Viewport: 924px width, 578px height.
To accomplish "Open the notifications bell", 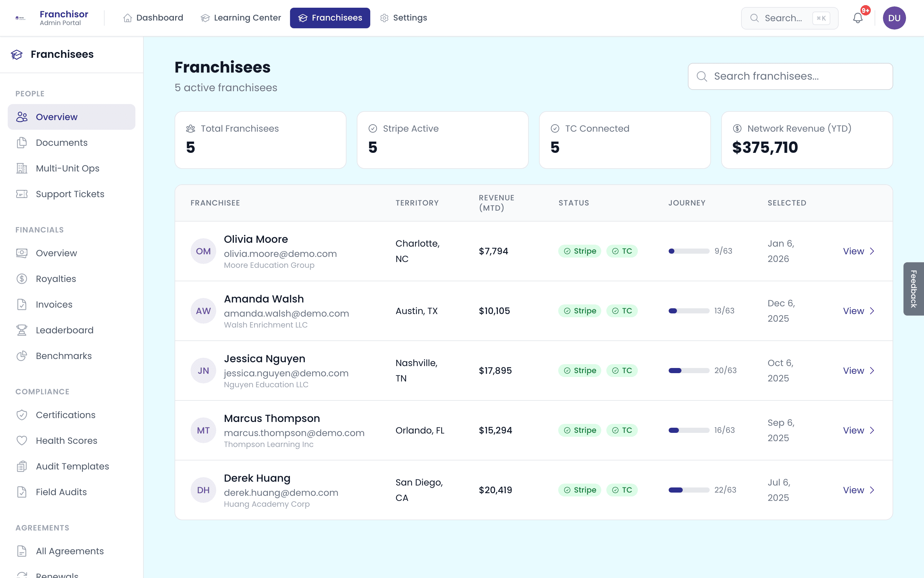I will click(x=858, y=18).
